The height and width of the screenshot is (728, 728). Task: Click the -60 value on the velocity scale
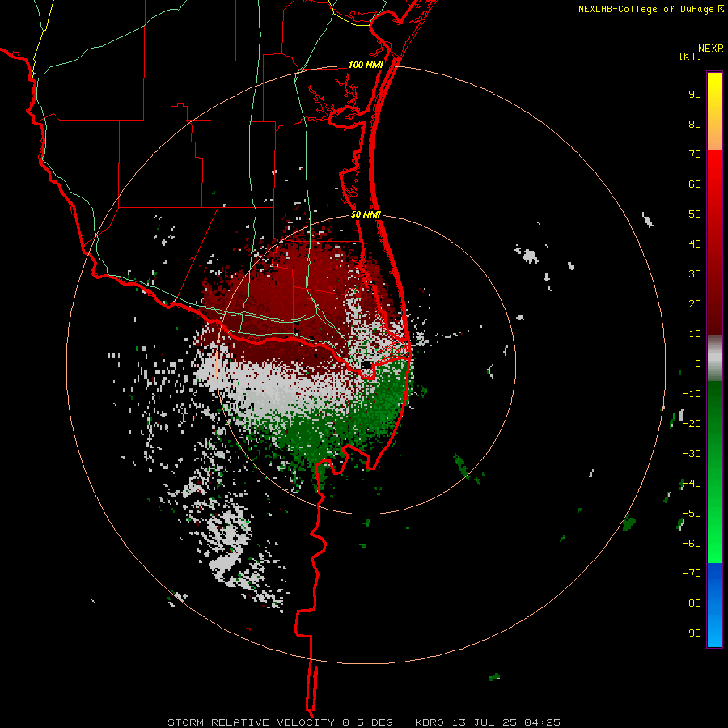coord(692,544)
